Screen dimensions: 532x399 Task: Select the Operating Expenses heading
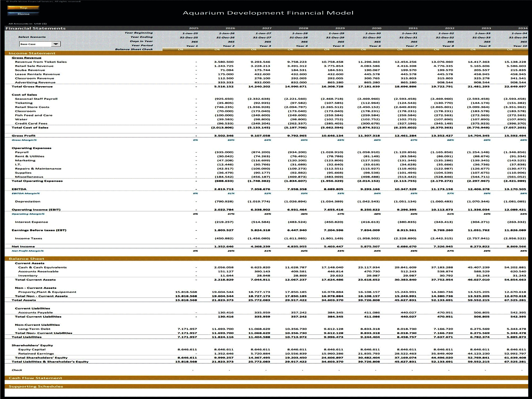tap(32, 148)
